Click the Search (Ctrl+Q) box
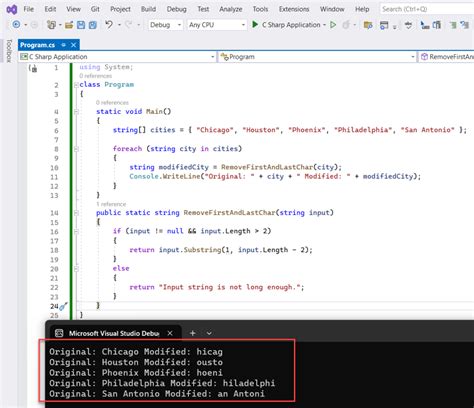The image size is (474, 408). point(427,9)
